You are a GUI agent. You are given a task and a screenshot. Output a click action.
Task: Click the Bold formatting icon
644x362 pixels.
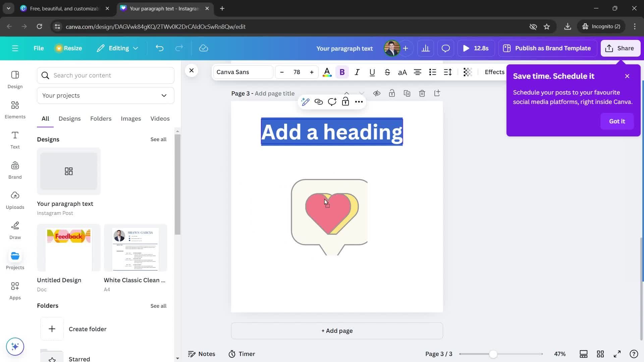pyautogui.click(x=342, y=72)
